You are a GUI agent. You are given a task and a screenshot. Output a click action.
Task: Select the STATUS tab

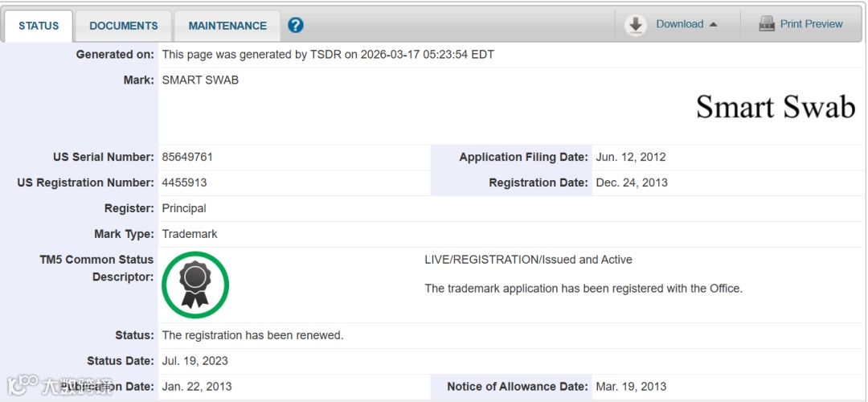coord(39,26)
